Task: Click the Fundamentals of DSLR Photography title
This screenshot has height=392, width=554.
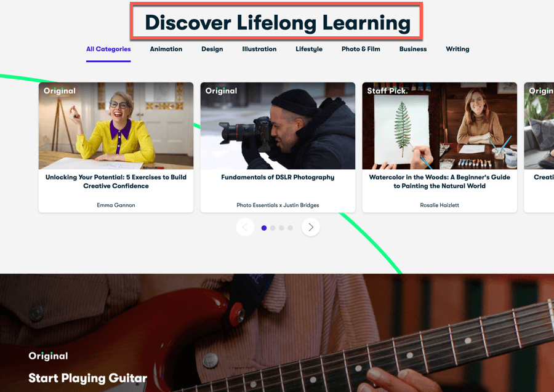Action: [278, 177]
